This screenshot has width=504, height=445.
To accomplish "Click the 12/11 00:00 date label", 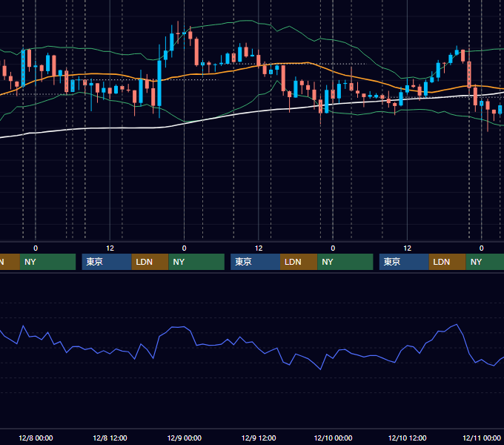I will pos(482,438).
